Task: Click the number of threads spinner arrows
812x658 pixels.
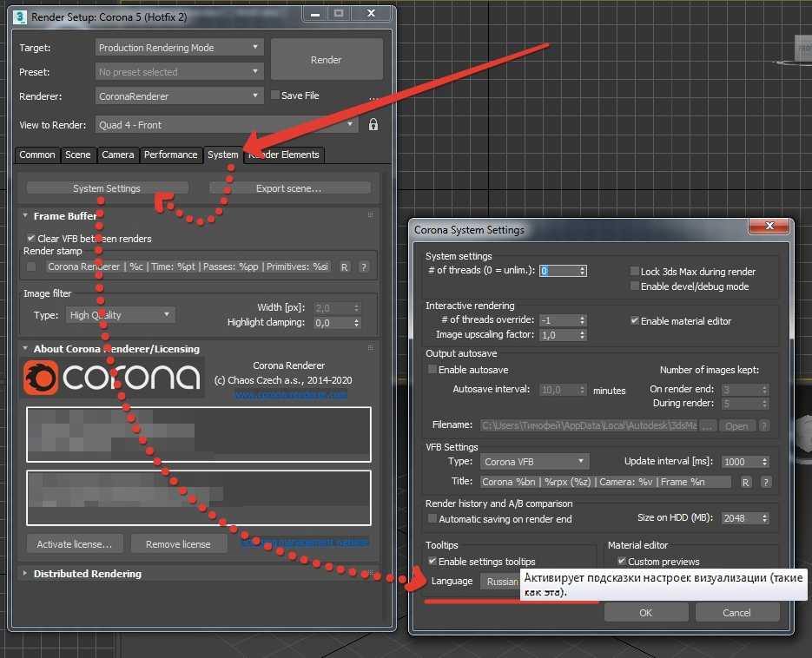Action: point(583,271)
